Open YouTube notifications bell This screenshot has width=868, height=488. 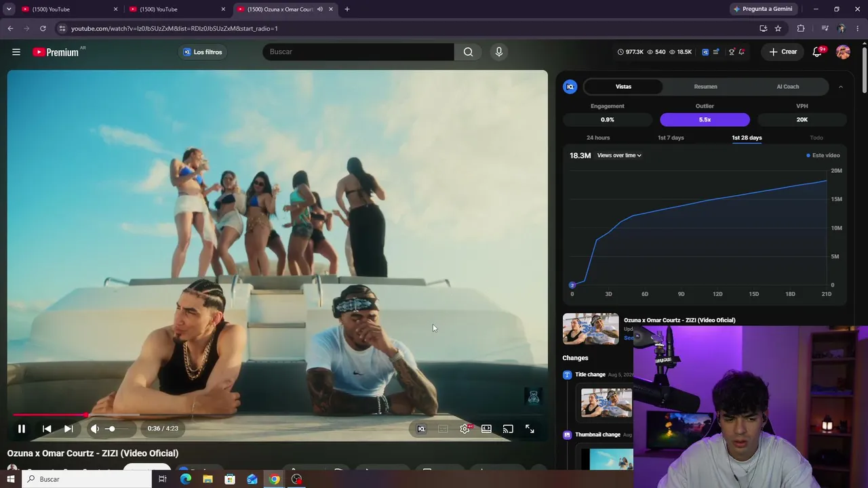[x=818, y=52]
